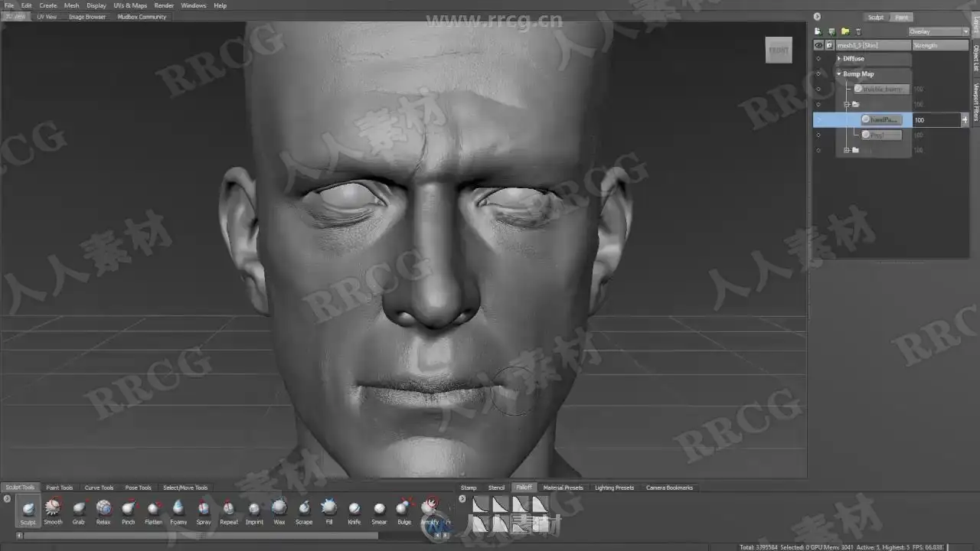The height and width of the screenshot is (551, 980).
Task: Select the Relax sculpt tool
Action: point(103,510)
